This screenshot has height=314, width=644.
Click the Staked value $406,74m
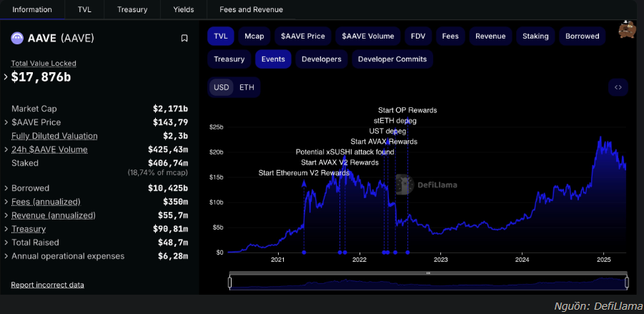point(168,163)
